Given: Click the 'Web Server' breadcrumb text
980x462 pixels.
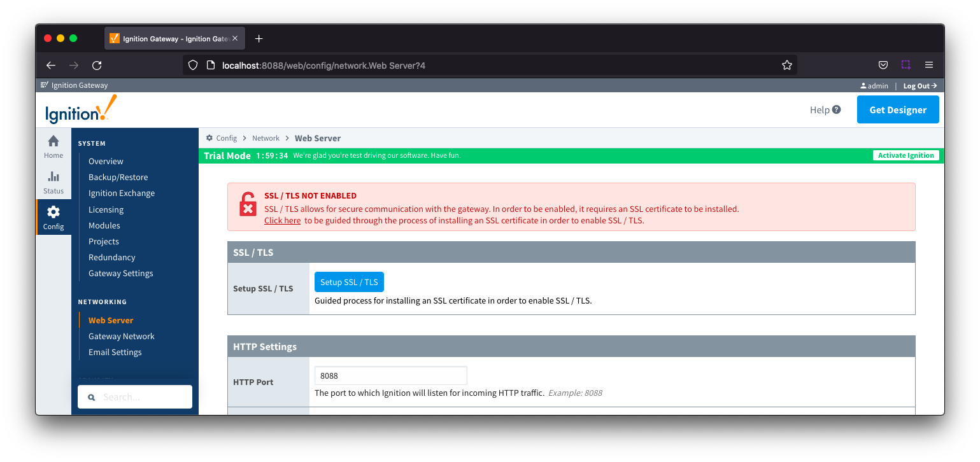Looking at the screenshot, I should pos(318,138).
